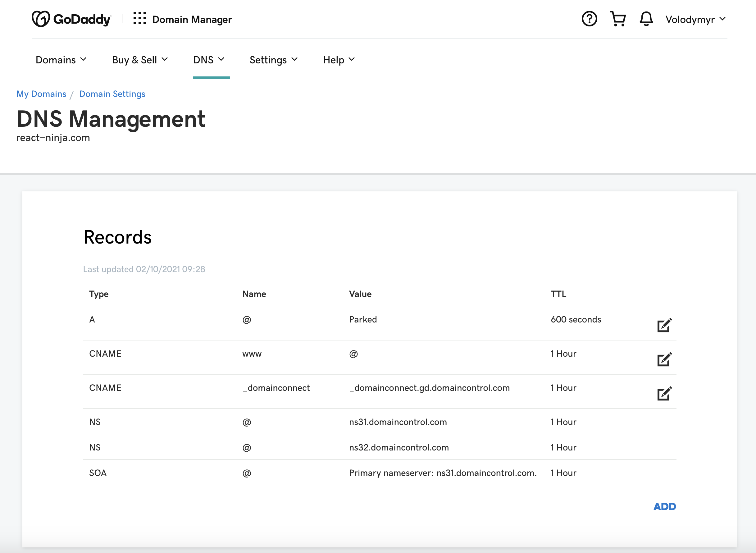Click the Parked value cell

363,319
